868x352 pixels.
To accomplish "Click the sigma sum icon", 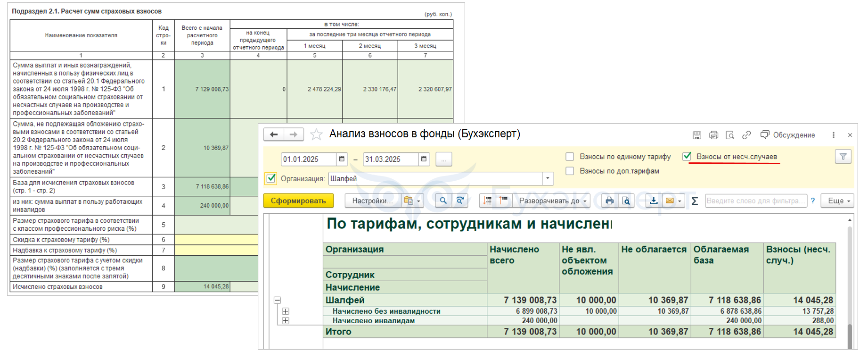I will [x=694, y=201].
